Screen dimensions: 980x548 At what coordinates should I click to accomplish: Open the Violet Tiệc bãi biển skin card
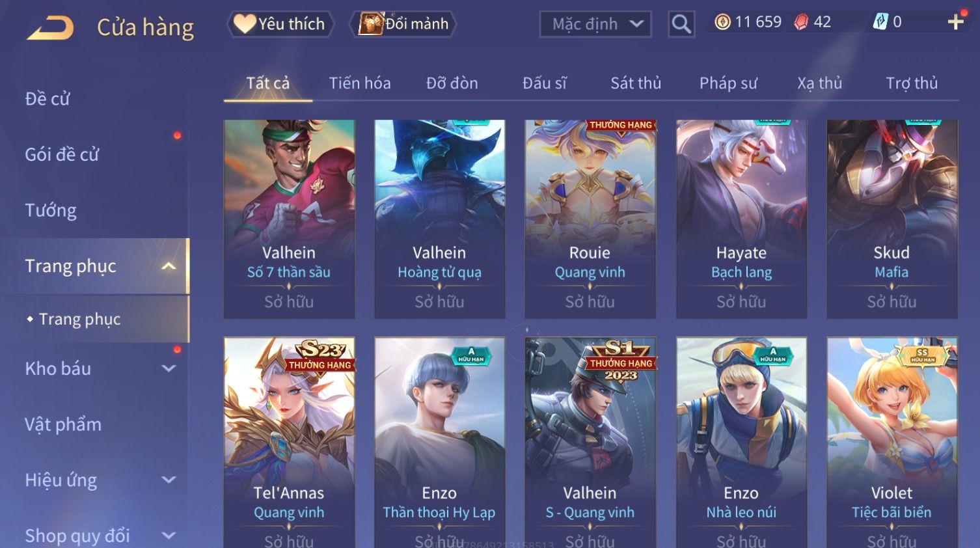pyautogui.click(x=892, y=443)
